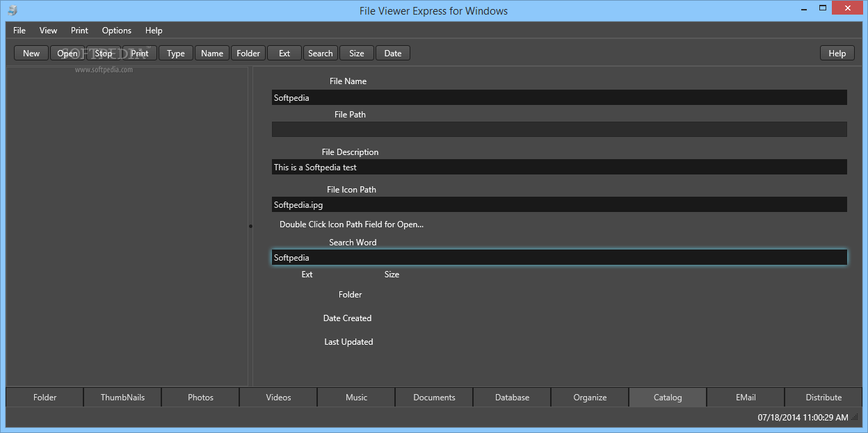This screenshot has width=868, height=433.
Task: Click the 'Size' label below Search Word
Action: (x=392, y=275)
